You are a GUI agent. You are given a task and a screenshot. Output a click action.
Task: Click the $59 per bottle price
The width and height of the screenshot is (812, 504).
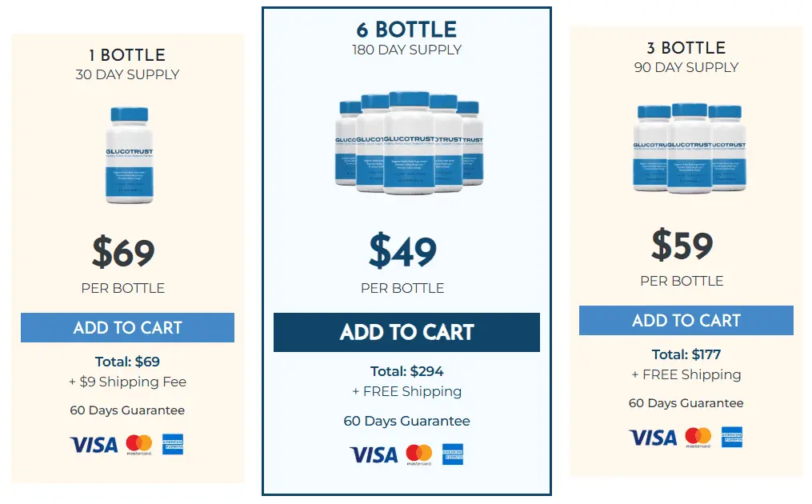point(682,245)
